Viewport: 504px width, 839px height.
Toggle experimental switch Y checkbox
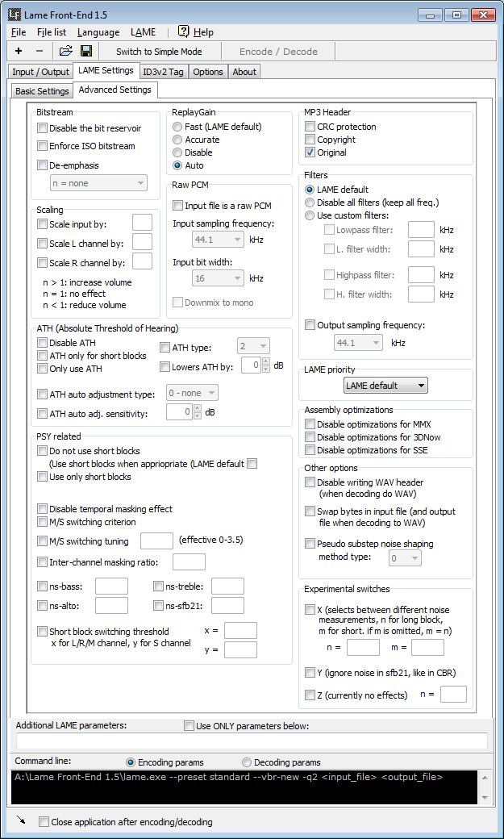310,673
